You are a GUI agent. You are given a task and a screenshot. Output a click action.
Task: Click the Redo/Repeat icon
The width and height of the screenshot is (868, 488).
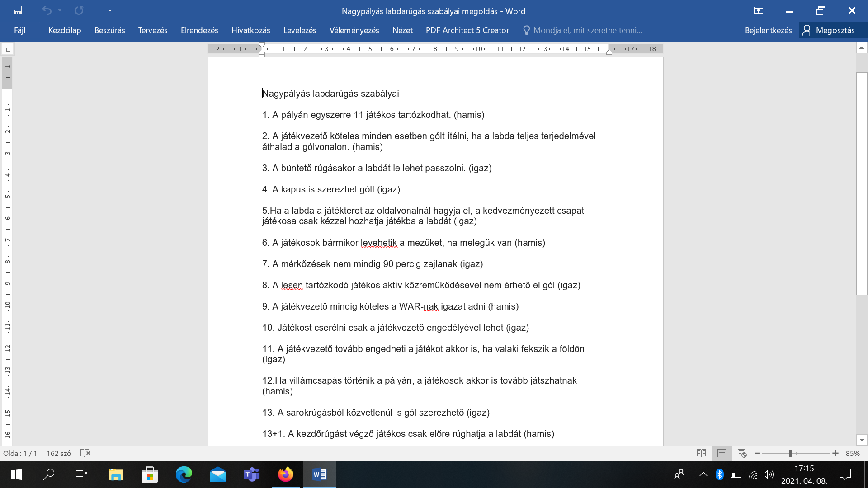[79, 10]
